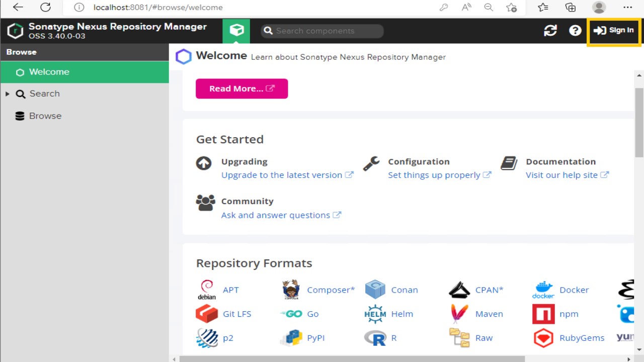Click the PyPI python logo
The image size is (644, 362).
pyautogui.click(x=291, y=338)
